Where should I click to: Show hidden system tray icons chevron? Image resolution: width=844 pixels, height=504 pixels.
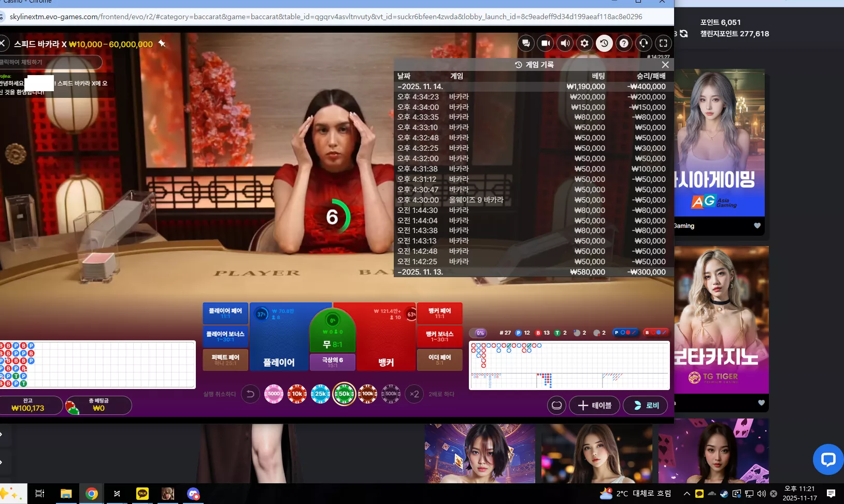(x=687, y=494)
